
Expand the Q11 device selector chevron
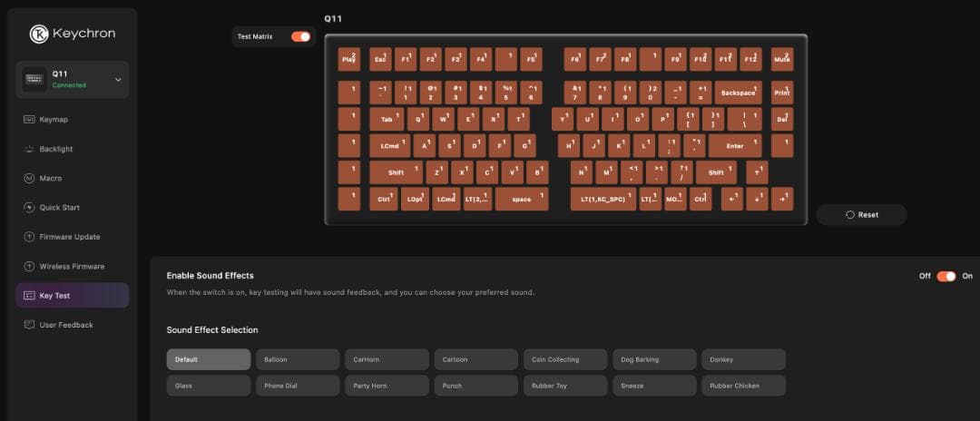pyautogui.click(x=118, y=79)
